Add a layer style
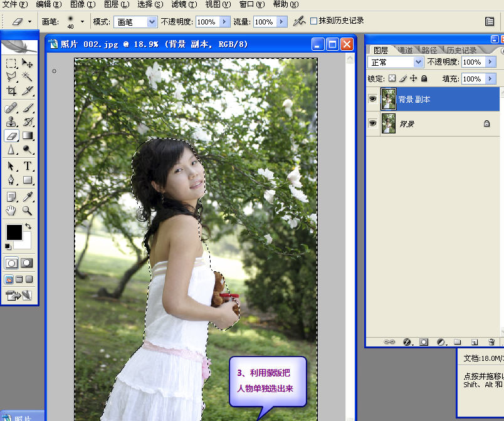Image resolution: width=504 pixels, height=421 pixels. coord(407,342)
